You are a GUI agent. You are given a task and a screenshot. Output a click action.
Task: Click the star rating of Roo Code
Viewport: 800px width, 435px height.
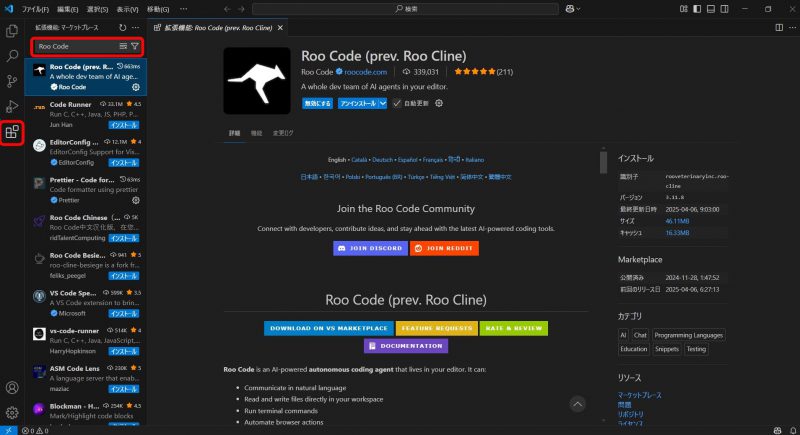[474, 72]
